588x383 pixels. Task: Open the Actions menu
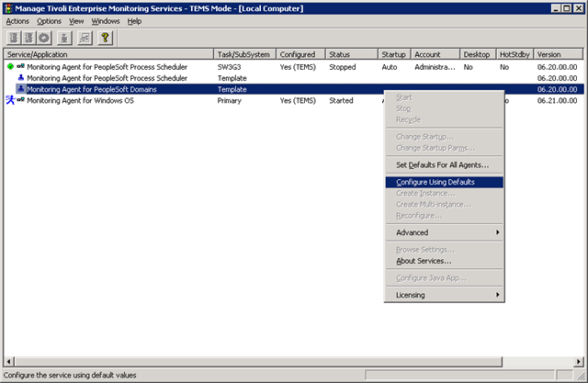17,21
